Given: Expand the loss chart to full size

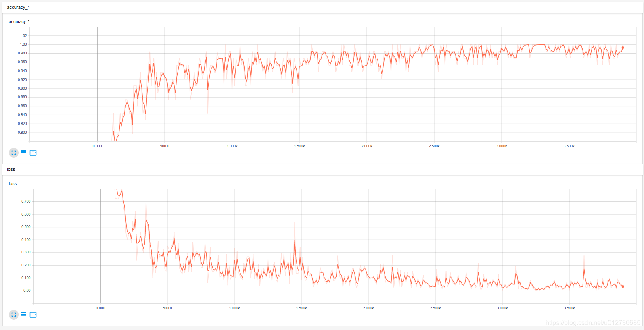Looking at the screenshot, I should point(14,315).
